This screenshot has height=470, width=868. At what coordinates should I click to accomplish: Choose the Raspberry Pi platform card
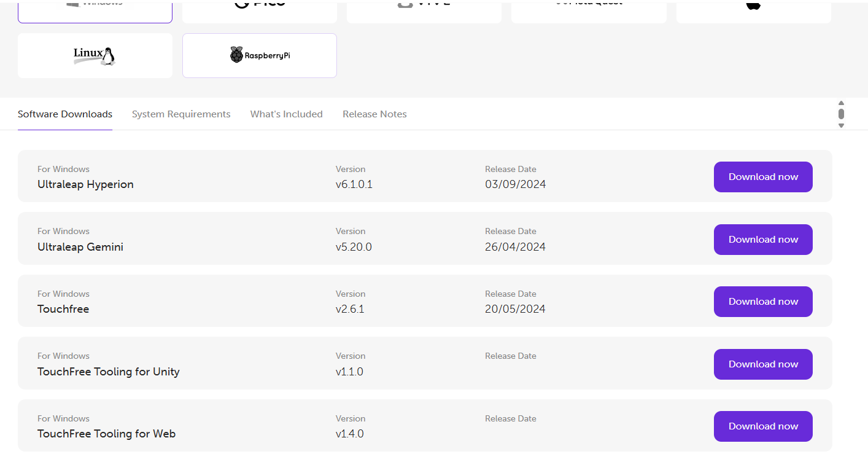(259, 56)
